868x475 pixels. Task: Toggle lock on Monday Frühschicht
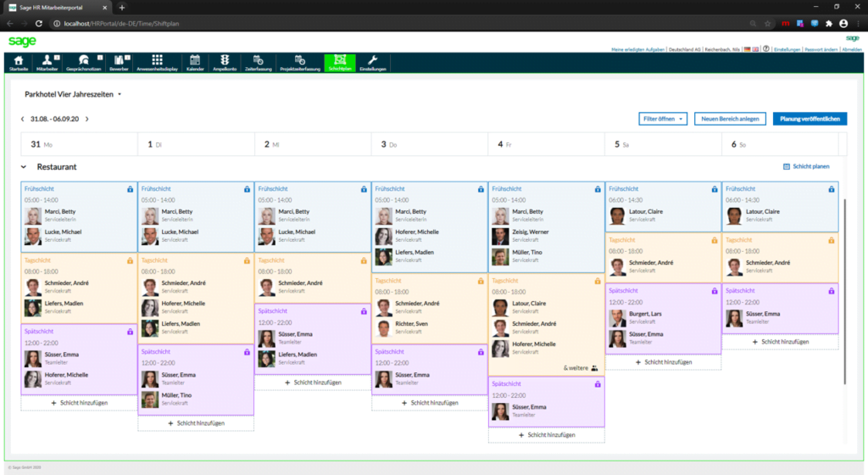[x=130, y=189]
